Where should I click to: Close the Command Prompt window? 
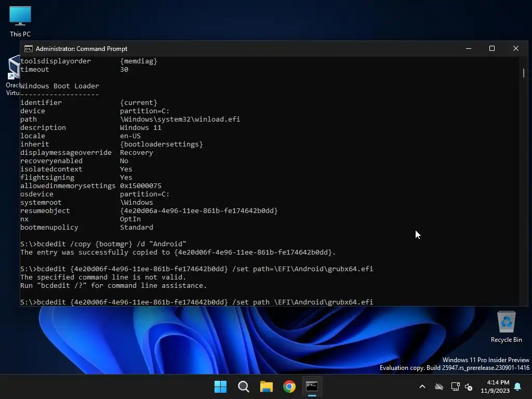[516, 48]
